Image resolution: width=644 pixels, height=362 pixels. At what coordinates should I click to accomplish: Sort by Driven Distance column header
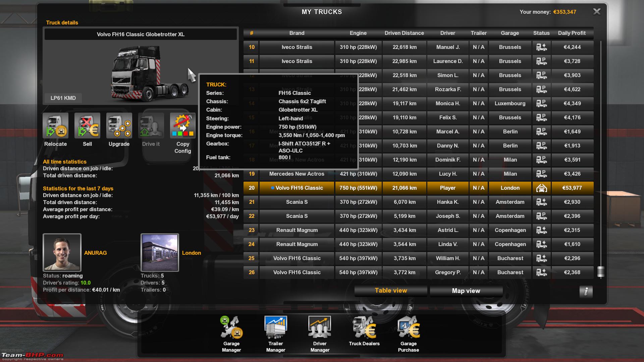404,33
